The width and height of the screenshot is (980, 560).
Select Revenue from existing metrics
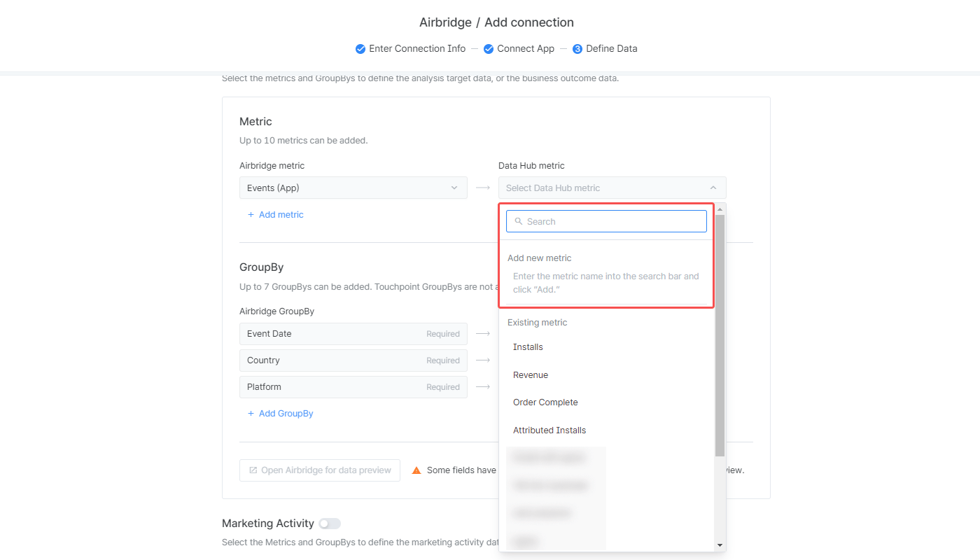531,375
